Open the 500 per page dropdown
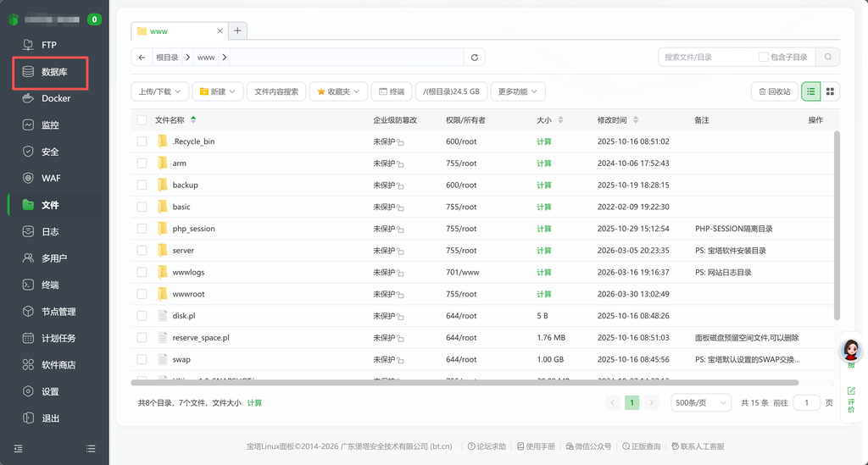The width and height of the screenshot is (868, 465). click(x=700, y=403)
